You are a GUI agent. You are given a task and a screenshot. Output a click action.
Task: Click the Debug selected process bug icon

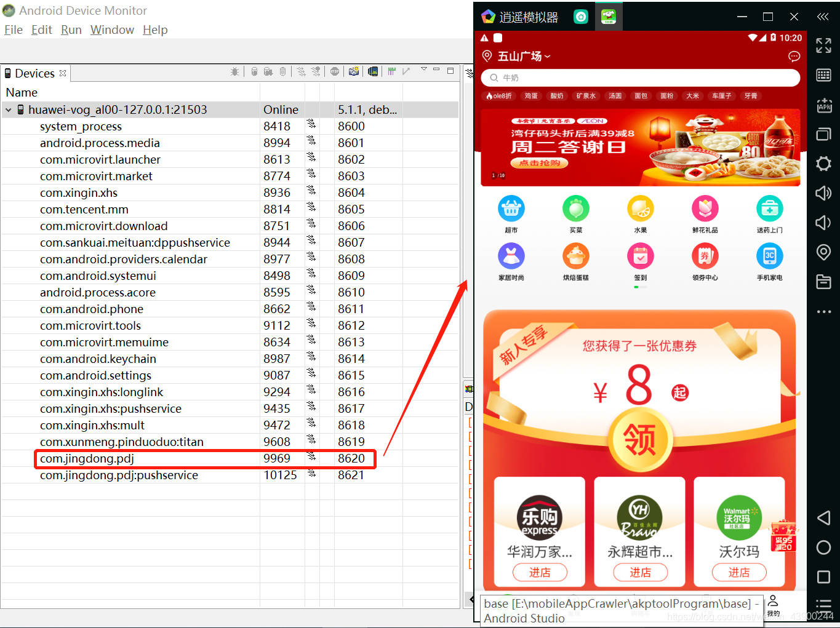pos(234,72)
